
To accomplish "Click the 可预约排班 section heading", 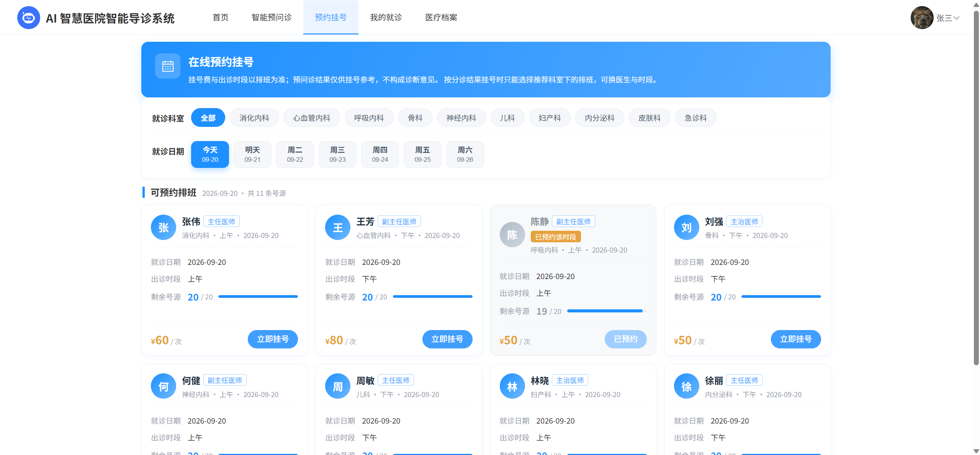I will pyautogui.click(x=173, y=192).
